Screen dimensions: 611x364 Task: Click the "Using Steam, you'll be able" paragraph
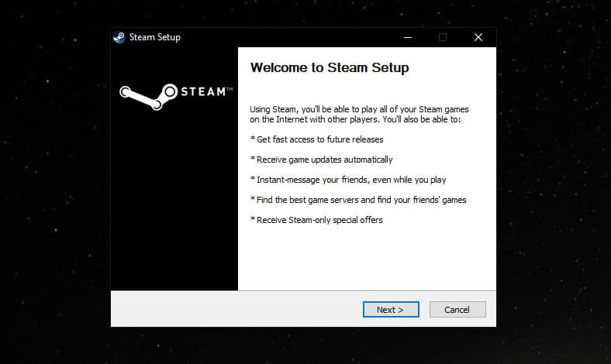(359, 115)
